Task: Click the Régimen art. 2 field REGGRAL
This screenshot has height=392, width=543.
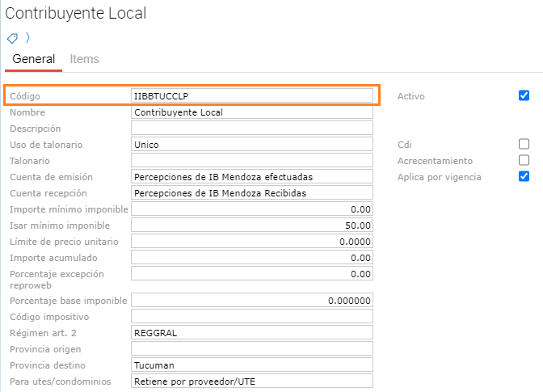Action: click(252, 332)
